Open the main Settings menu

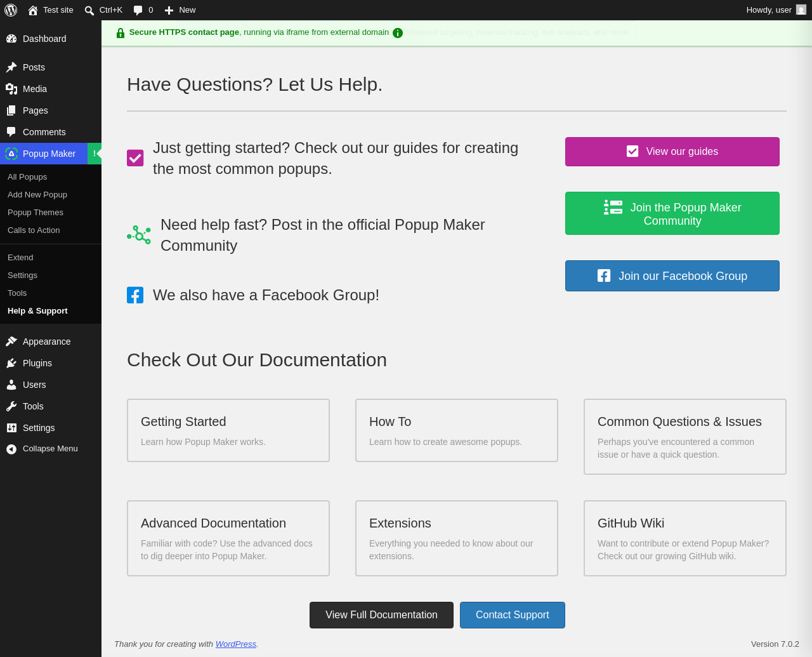click(x=51, y=428)
